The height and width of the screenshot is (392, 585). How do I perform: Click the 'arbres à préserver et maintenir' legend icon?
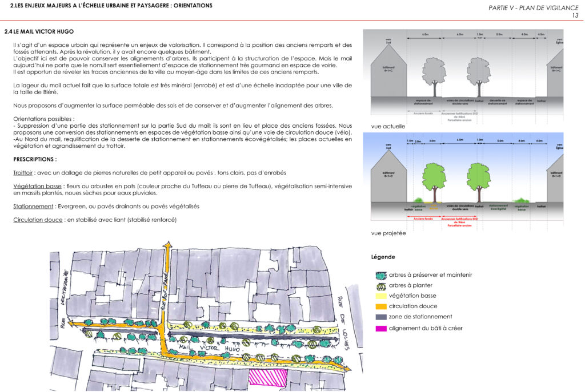pyautogui.click(x=381, y=275)
